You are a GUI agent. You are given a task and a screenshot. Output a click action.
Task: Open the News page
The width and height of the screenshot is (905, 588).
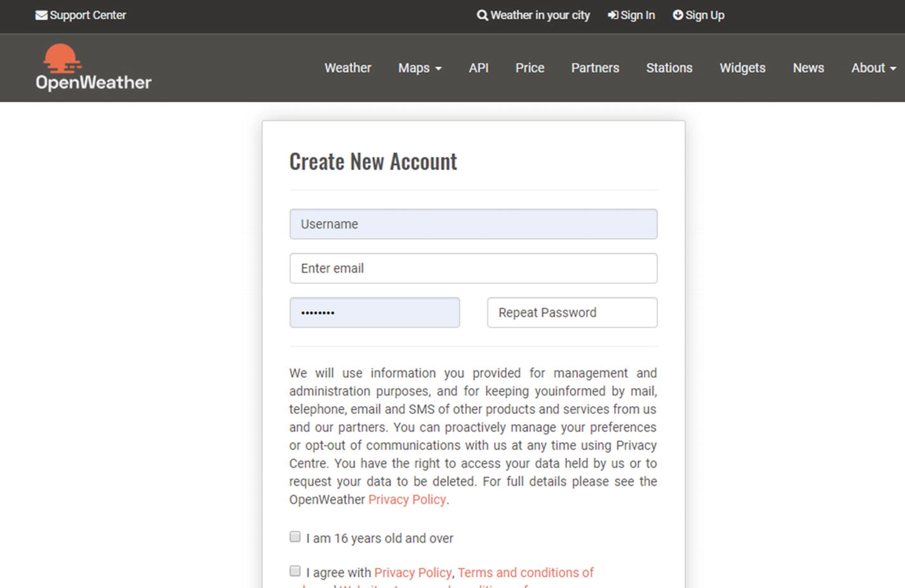(x=808, y=68)
